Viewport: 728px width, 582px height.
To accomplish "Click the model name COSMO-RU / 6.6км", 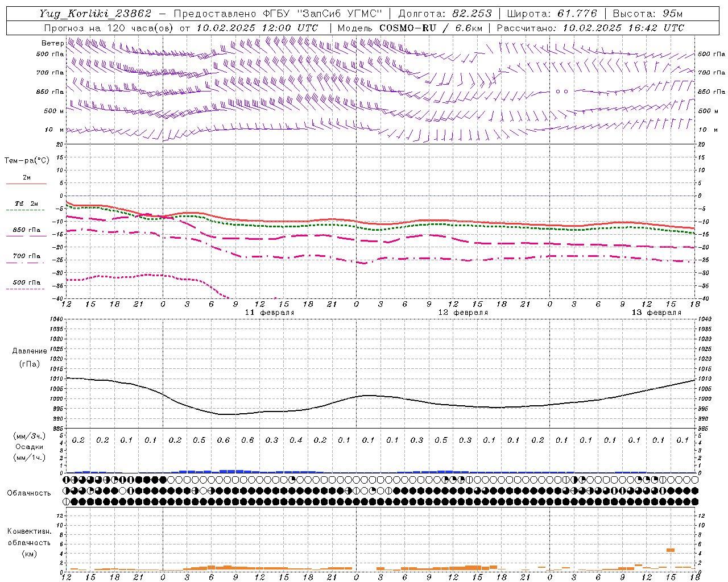I will 431,28.
